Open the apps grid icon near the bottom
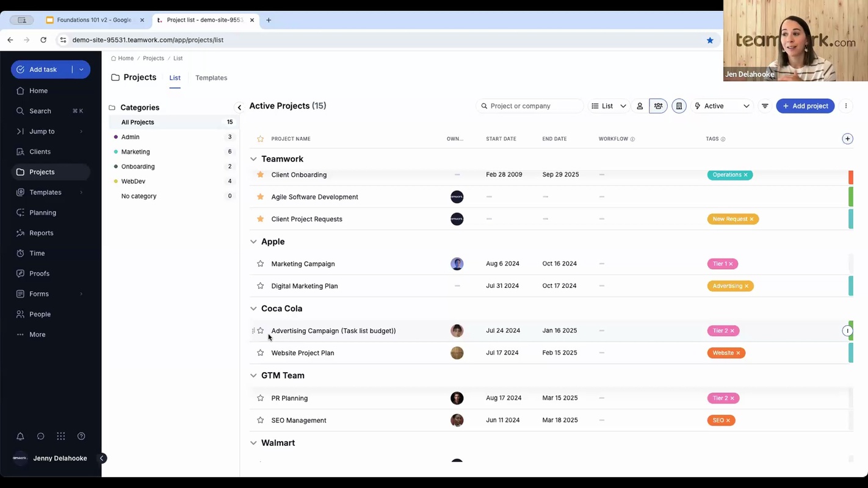The width and height of the screenshot is (868, 488). 60,436
